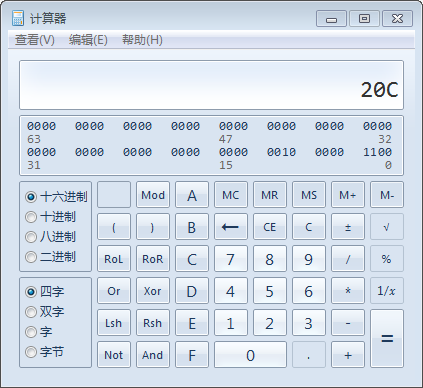
Task: Choose 双字 Dword size
Action: [x=45, y=312]
